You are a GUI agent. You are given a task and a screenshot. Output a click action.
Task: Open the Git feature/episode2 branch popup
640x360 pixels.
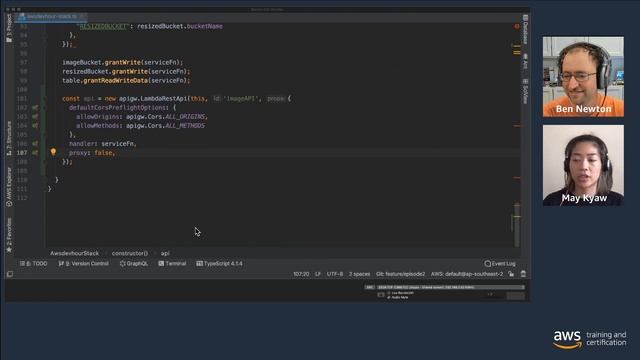point(400,274)
